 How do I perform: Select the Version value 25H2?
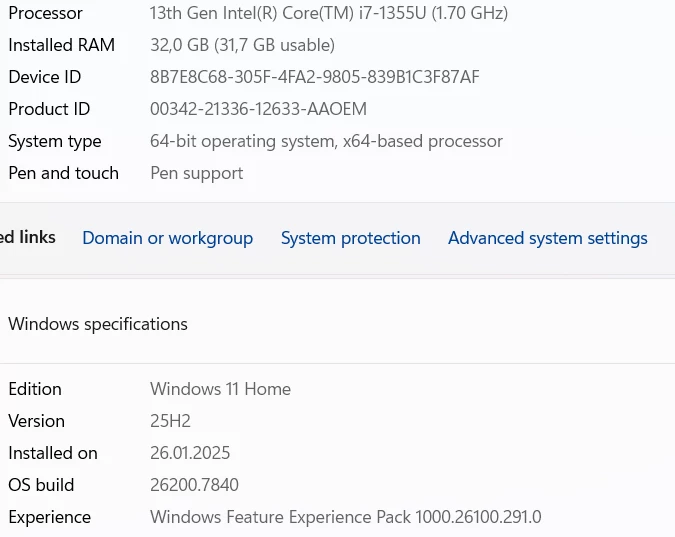point(170,421)
